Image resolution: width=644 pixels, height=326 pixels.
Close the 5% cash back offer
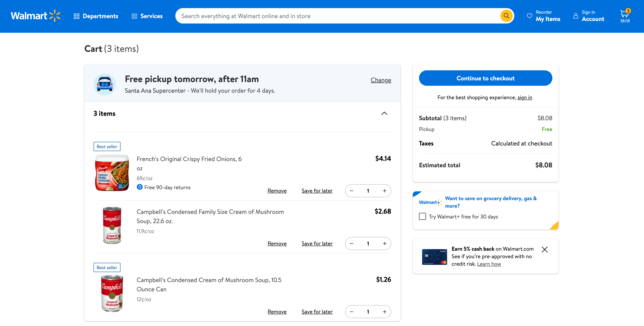click(x=545, y=250)
